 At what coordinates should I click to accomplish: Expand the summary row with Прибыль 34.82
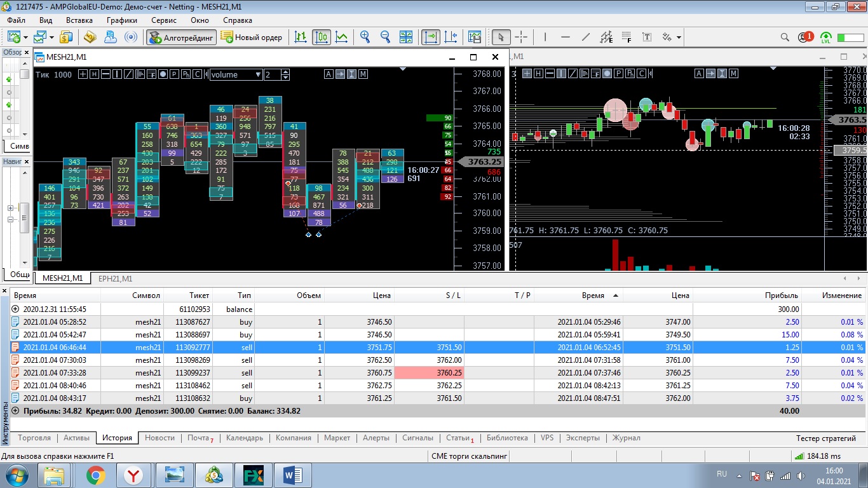click(x=15, y=411)
